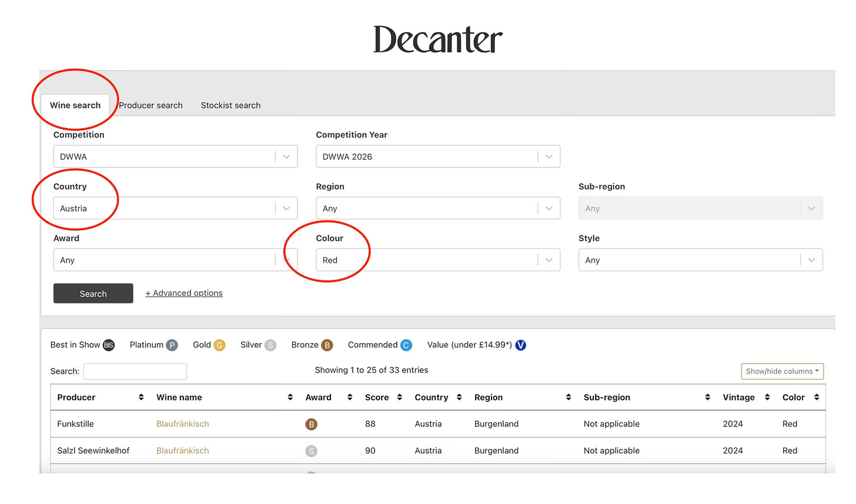Click the Commended C badge icon

coord(406,345)
